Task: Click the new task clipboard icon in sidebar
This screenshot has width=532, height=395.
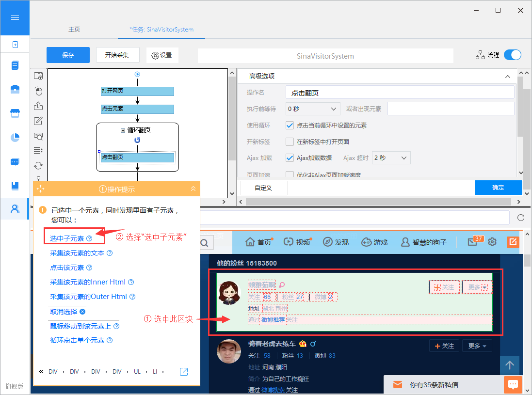Action: coord(15,45)
